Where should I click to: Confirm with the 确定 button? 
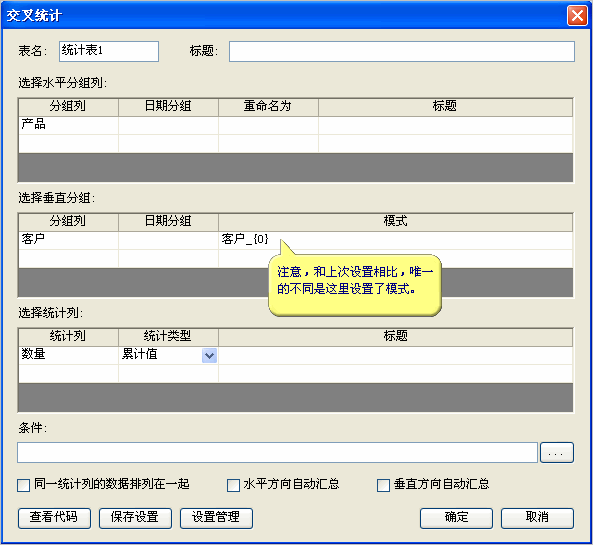(456, 518)
